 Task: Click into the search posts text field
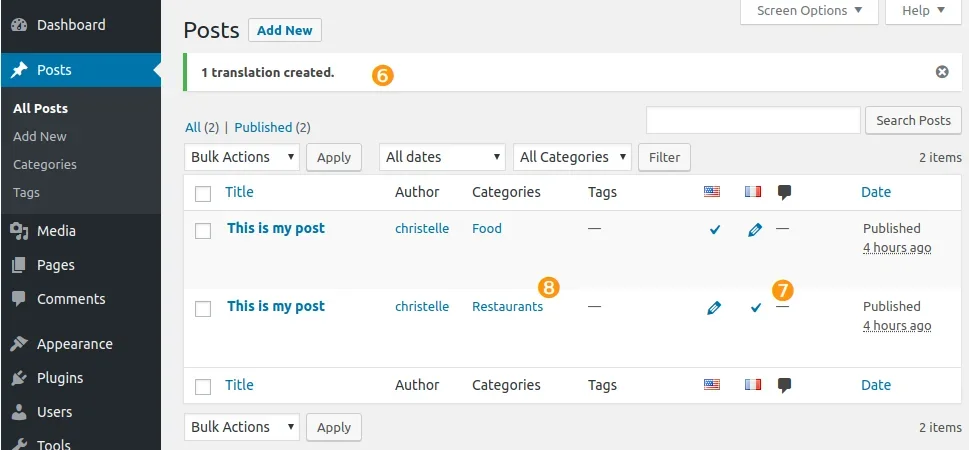(753, 120)
